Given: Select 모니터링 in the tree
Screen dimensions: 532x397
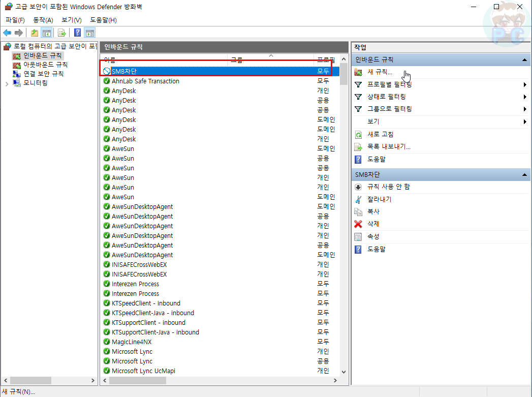Looking at the screenshot, I should (35, 83).
